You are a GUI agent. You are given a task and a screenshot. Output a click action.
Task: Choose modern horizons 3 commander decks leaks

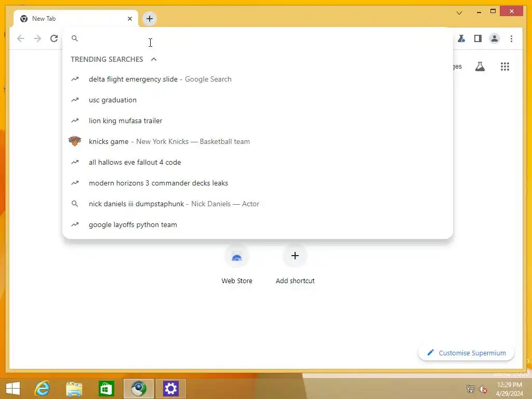[x=258, y=183]
